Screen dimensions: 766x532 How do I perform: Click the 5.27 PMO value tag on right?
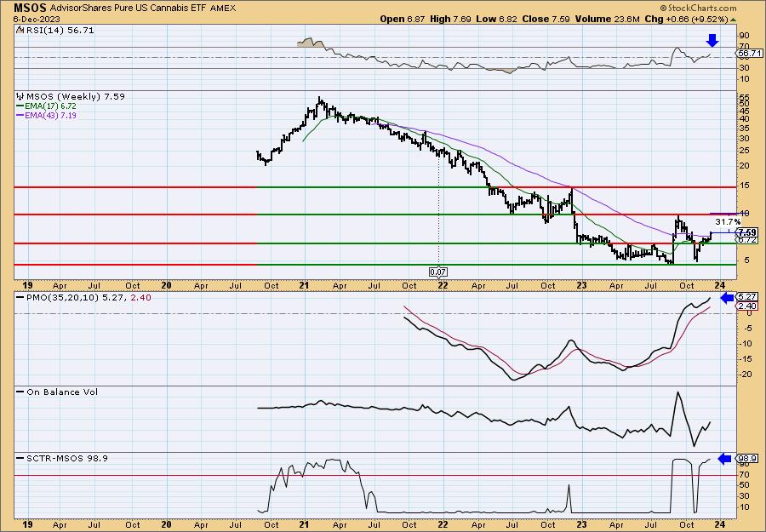pos(748,297)
